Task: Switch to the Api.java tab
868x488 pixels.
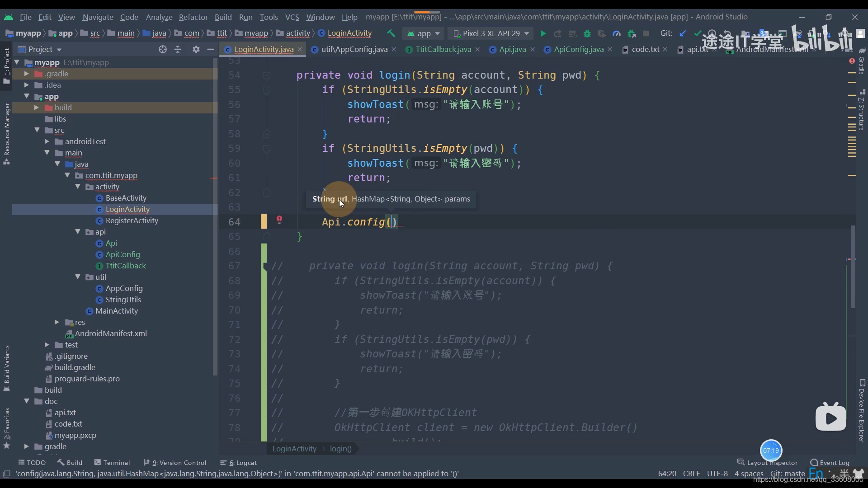Action: click(x=512, y=49)
